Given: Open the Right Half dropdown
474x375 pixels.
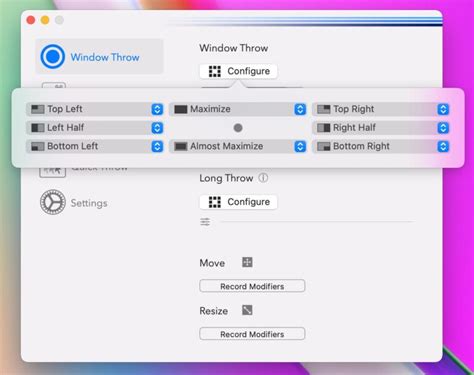Looking at the screenshot, I should click(381, 128).
